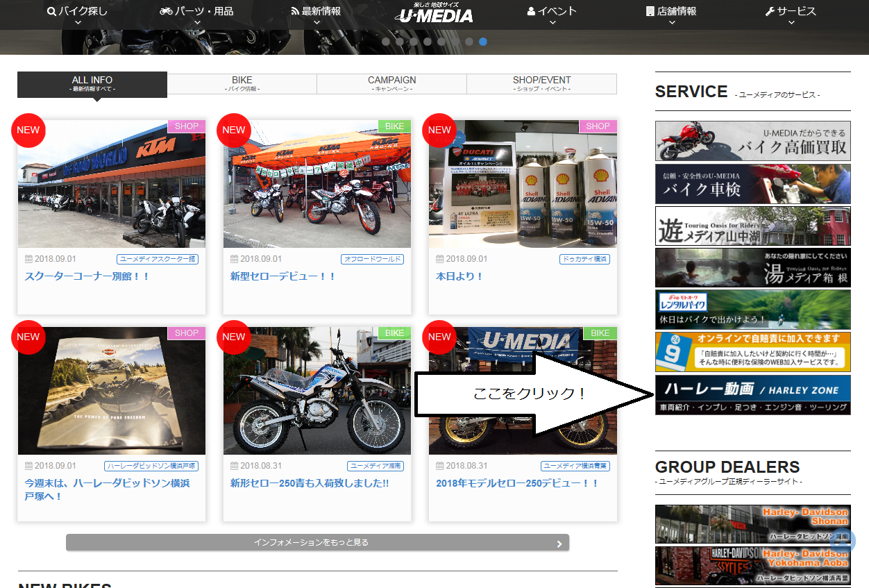Viewport: 869px width, 588px height.
Task: Select the last active carousel dot
Action: click(483, 42)
